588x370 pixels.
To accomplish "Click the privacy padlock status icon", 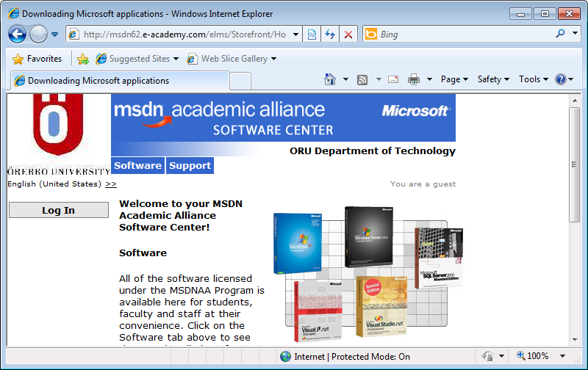I will (487, 356).
